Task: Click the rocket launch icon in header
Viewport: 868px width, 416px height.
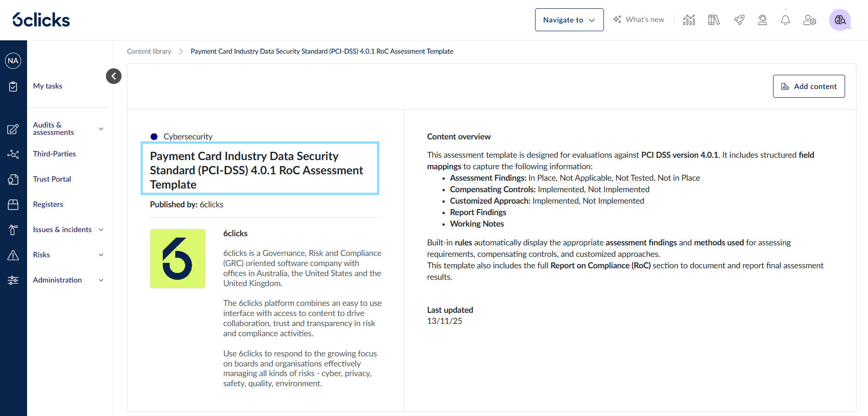Action: pos(739,20)
